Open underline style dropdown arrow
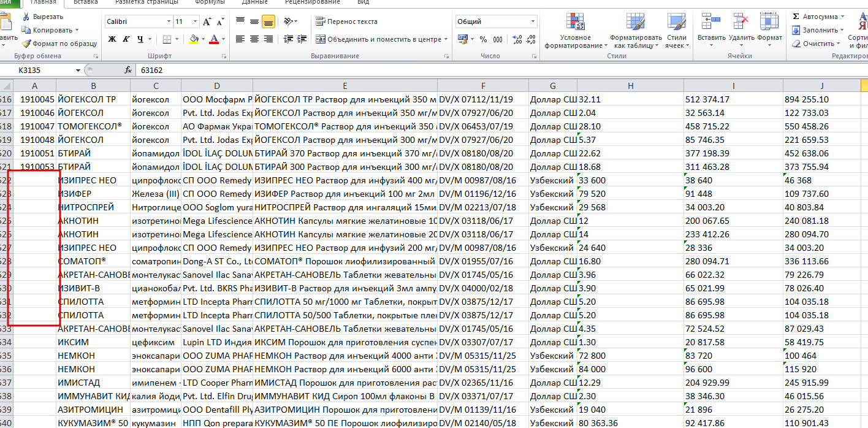Image resolution: width=868 pixels, height=428 pixels. 150,39
